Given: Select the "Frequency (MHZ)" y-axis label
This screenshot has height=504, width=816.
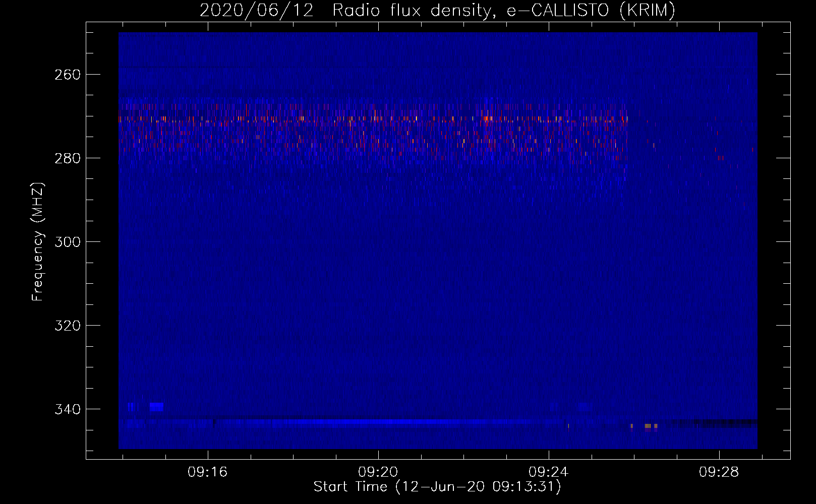Looking at the screenshot, I should 38,242.
